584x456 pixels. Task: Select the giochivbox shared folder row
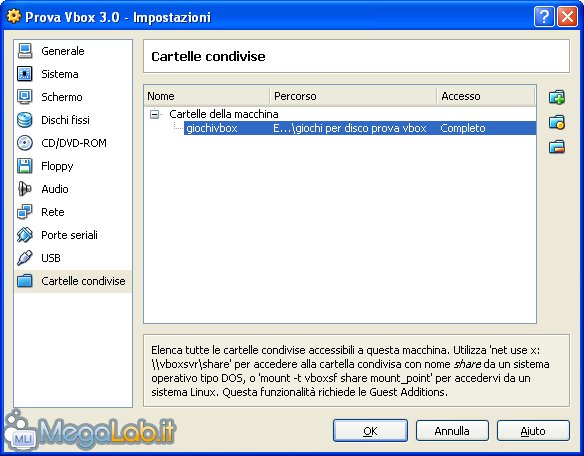point(360,128)
